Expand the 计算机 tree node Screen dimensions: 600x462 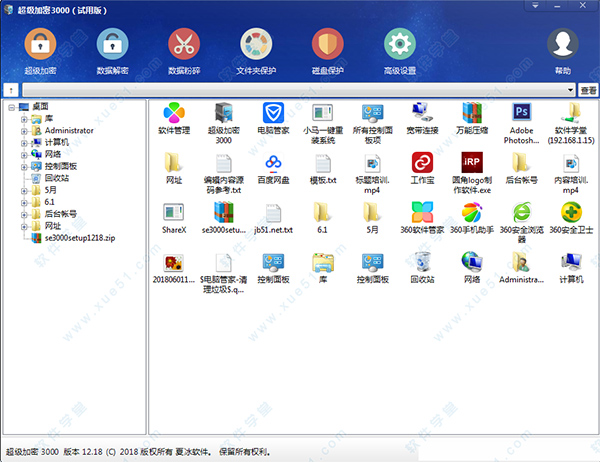coord(24,143)
